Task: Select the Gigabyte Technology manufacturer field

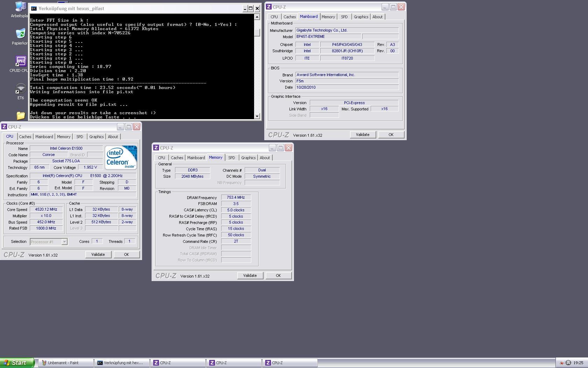Action: 347,30
